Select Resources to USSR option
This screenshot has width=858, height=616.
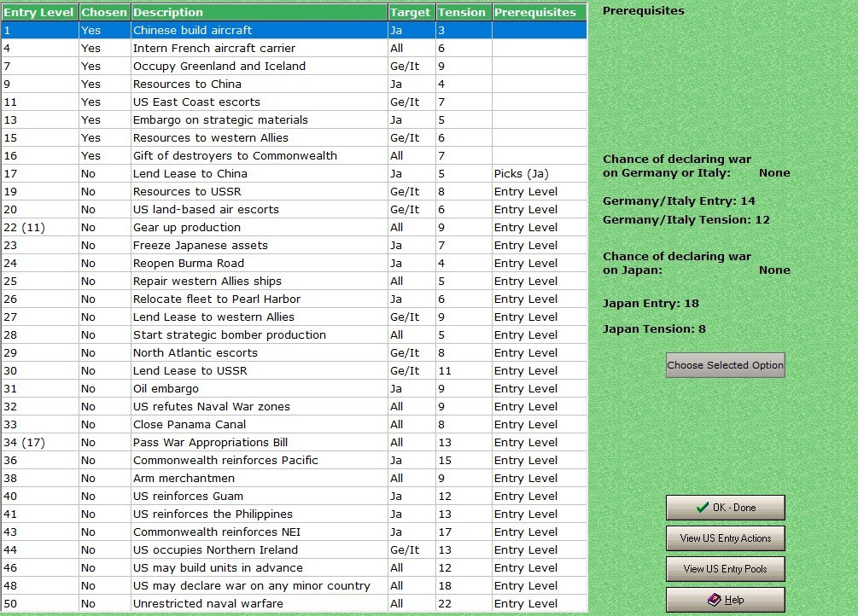295,191
